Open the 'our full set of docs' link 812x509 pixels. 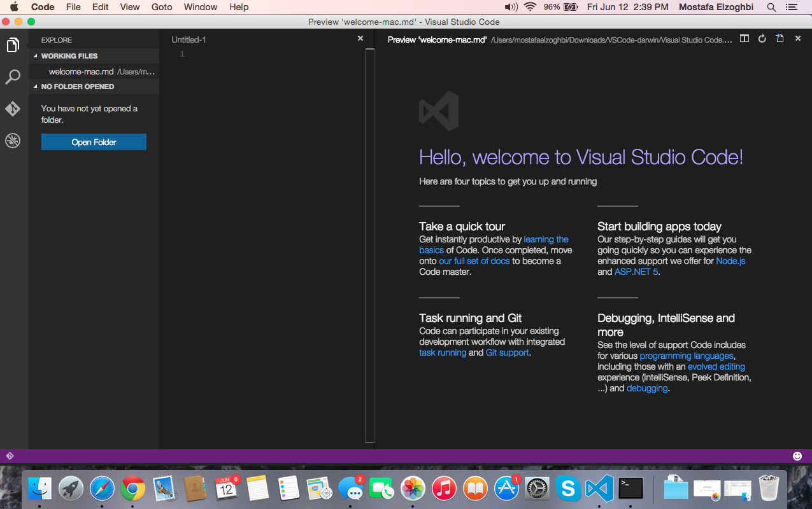474,261
